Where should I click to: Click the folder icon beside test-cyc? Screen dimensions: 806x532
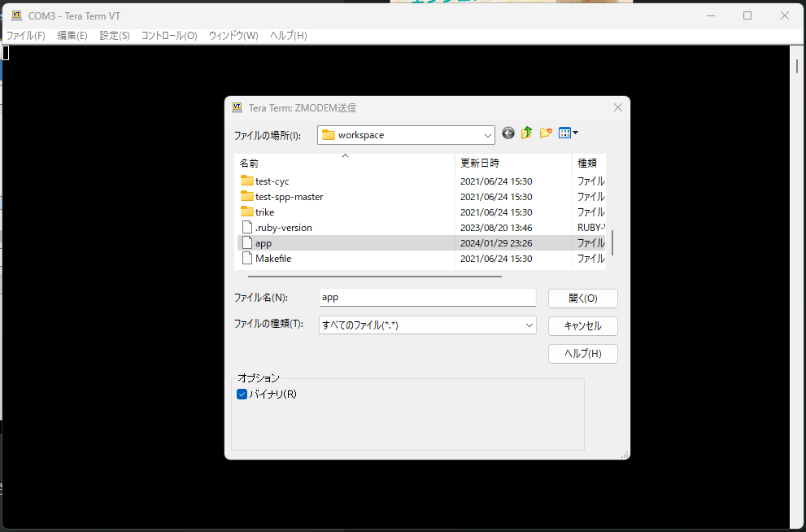pos(249,181)
